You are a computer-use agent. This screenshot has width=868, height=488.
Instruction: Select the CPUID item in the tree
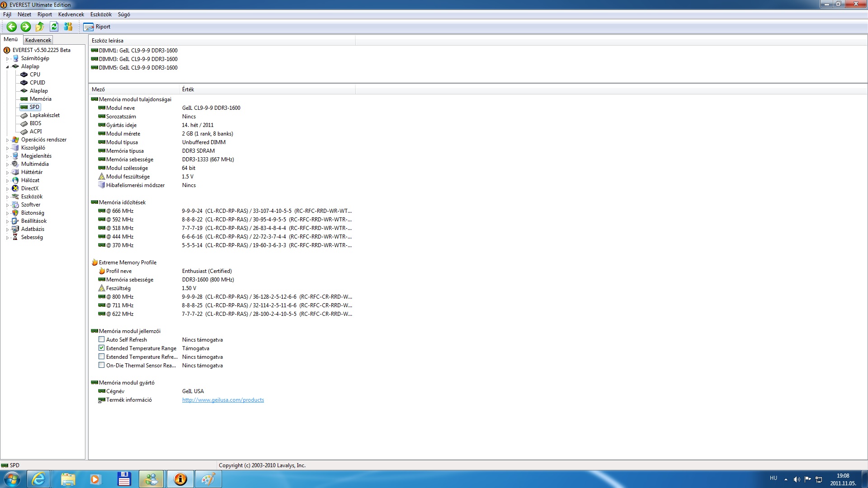coord(37,83)
